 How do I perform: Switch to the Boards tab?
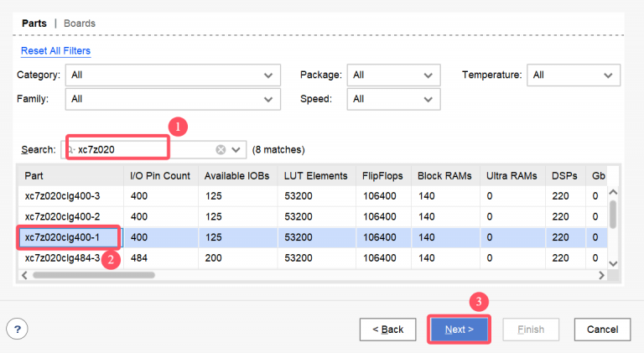pos(80,23)
